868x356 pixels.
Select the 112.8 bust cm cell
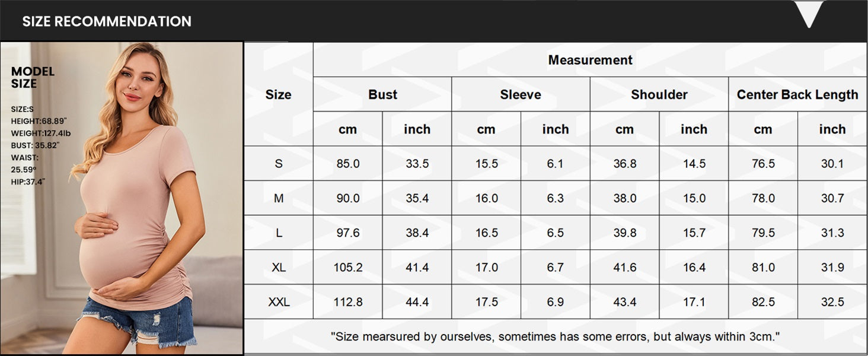click(x=348, y=302)
